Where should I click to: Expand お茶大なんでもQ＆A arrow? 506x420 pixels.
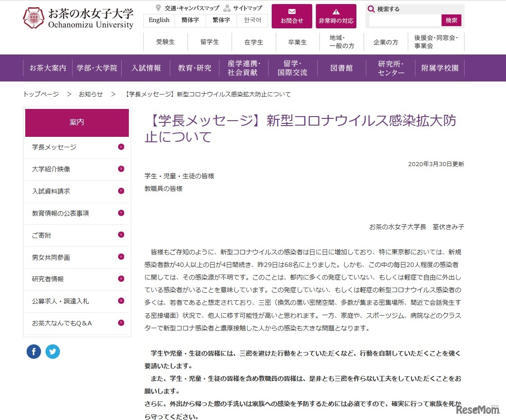120,323
